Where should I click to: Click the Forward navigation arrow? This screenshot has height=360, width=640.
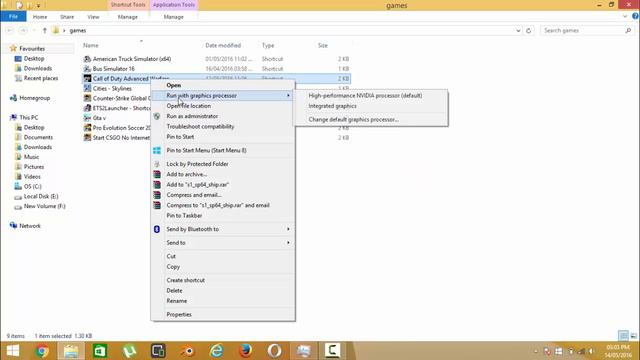(x=23, y=31)
